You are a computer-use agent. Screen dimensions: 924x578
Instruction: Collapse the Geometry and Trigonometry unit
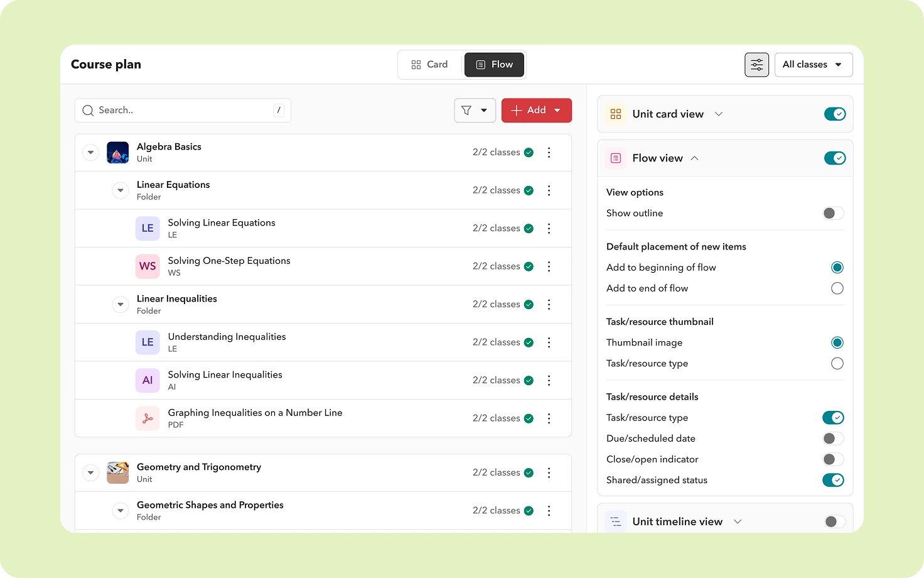point(91,473)
